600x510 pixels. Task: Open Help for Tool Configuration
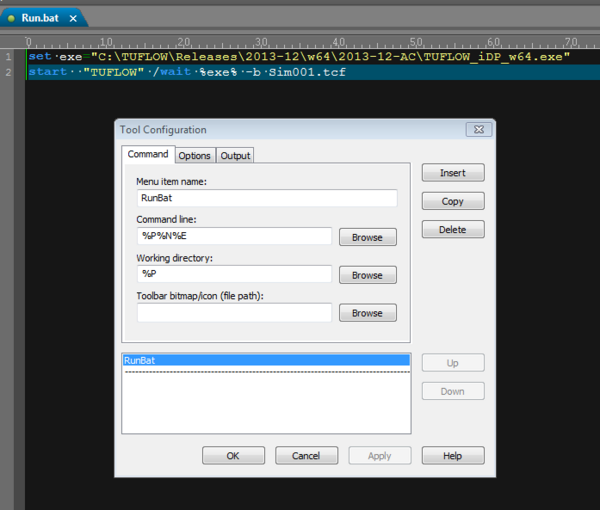[452, 456]
